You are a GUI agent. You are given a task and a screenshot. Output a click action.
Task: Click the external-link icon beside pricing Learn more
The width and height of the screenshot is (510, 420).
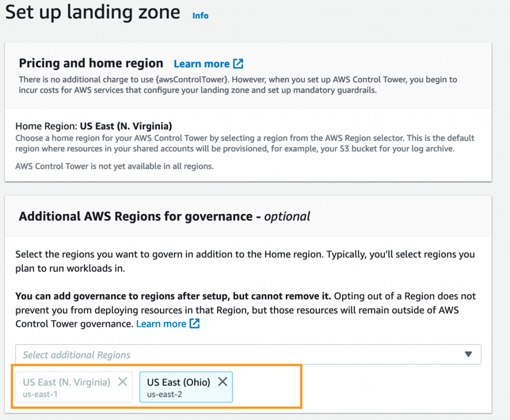(238, 63)
